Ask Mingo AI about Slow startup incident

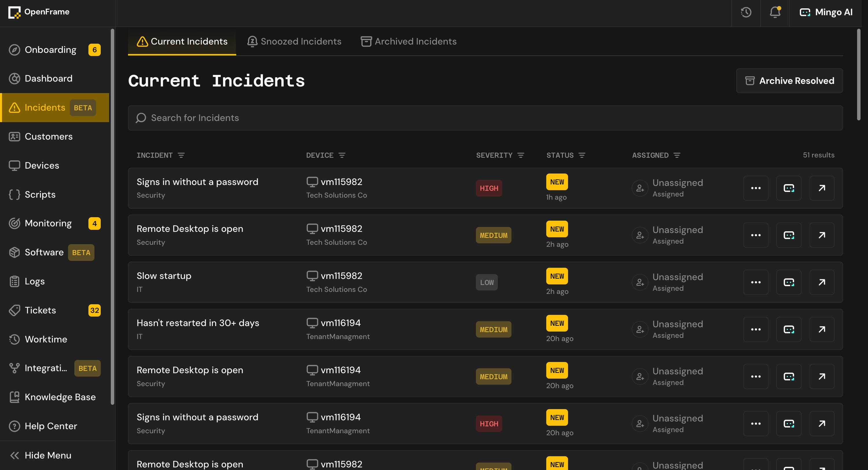tap(788, 282)
